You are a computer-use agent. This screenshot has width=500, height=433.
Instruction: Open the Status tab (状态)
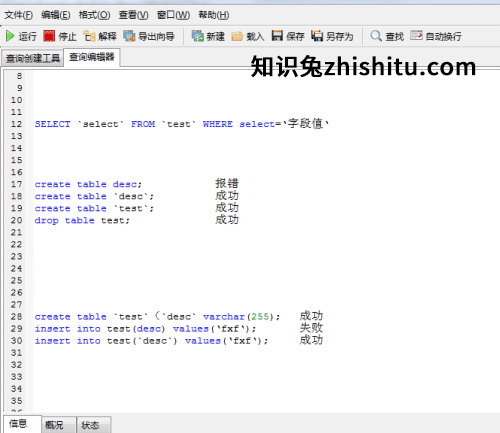(94, 425)
